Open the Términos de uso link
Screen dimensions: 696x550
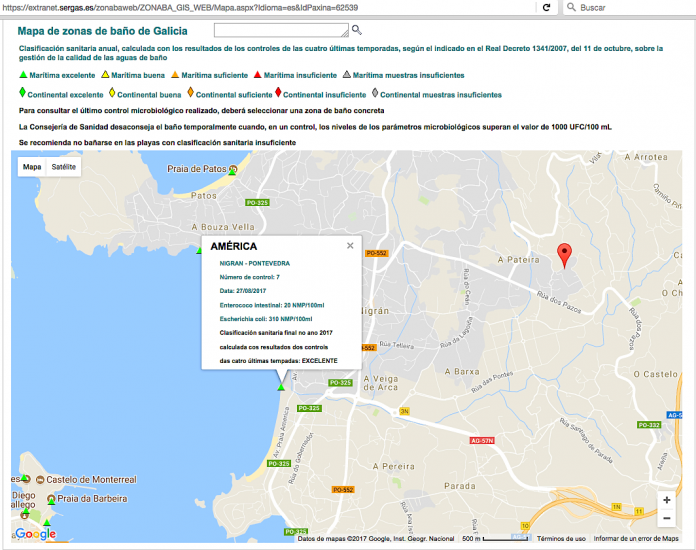[561, 539]
